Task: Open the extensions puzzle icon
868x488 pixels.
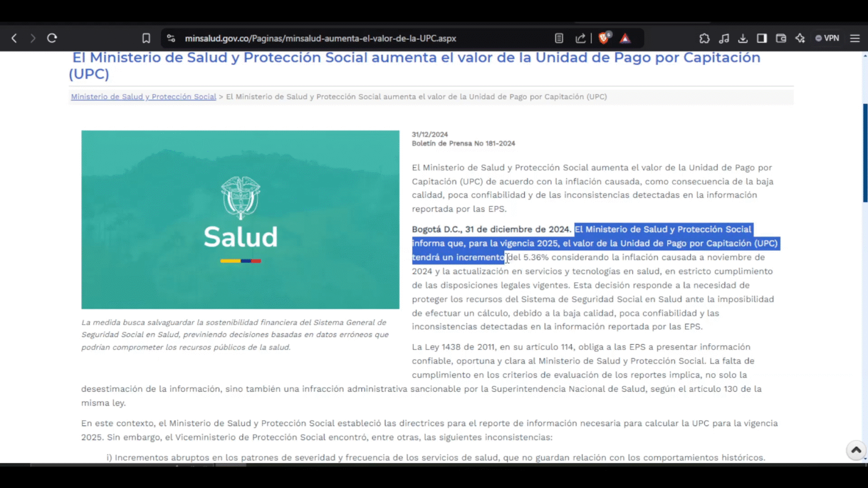Action: click(x=704, y=38)
